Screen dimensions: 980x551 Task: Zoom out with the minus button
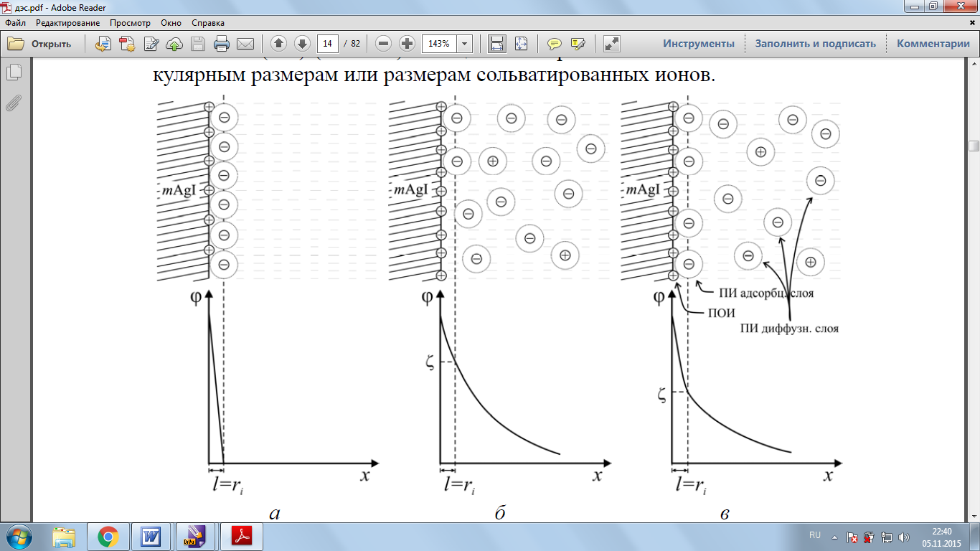[384, 44]
